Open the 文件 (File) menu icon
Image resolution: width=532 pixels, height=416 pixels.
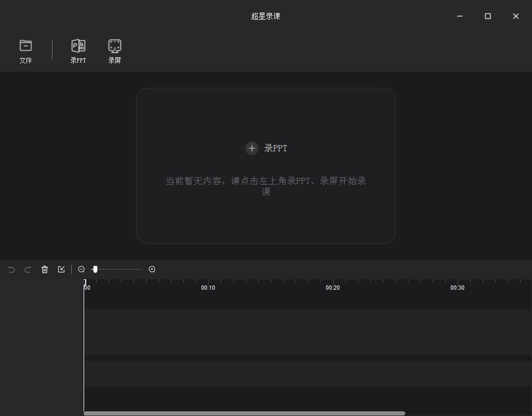click(26, 50)
